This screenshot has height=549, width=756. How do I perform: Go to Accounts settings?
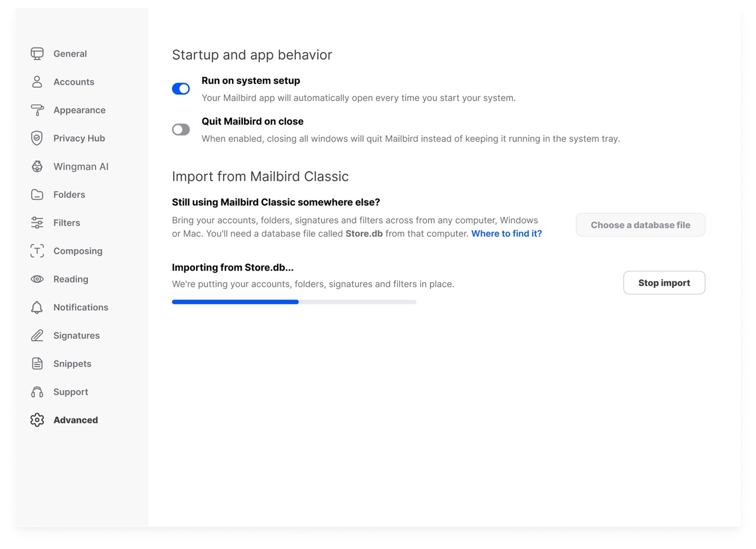pyautogui.click(x=74, y=82)
